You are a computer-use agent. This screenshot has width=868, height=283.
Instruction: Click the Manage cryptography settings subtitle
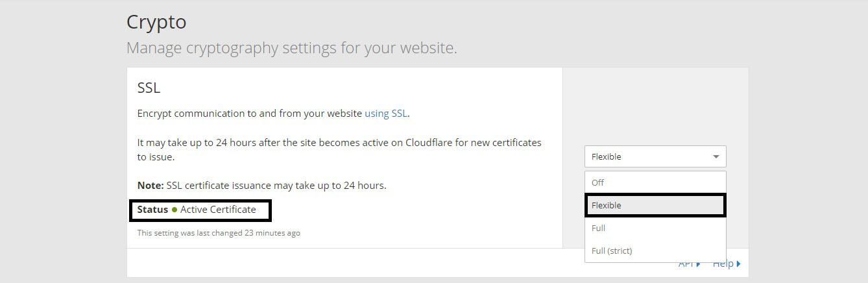click(292, 48)
